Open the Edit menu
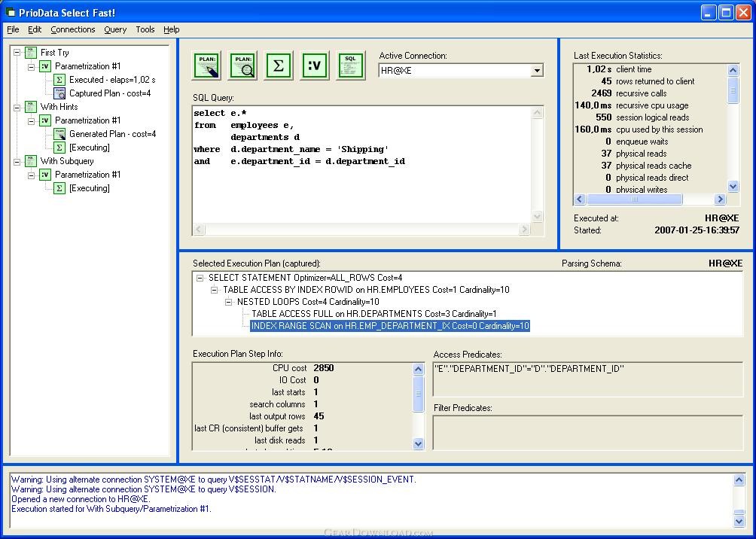The image size is (756, 539). pos(35,29)
